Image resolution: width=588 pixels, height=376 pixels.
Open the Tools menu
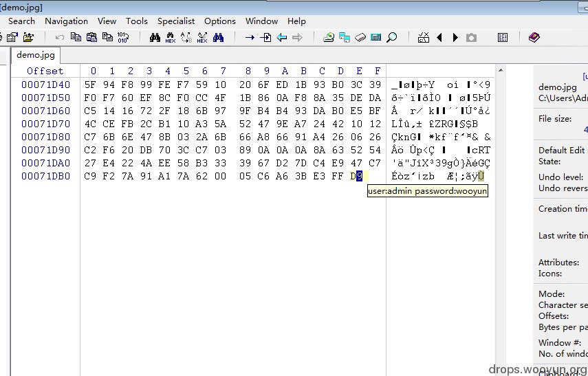pyautogui.click(x=136, y=21)
